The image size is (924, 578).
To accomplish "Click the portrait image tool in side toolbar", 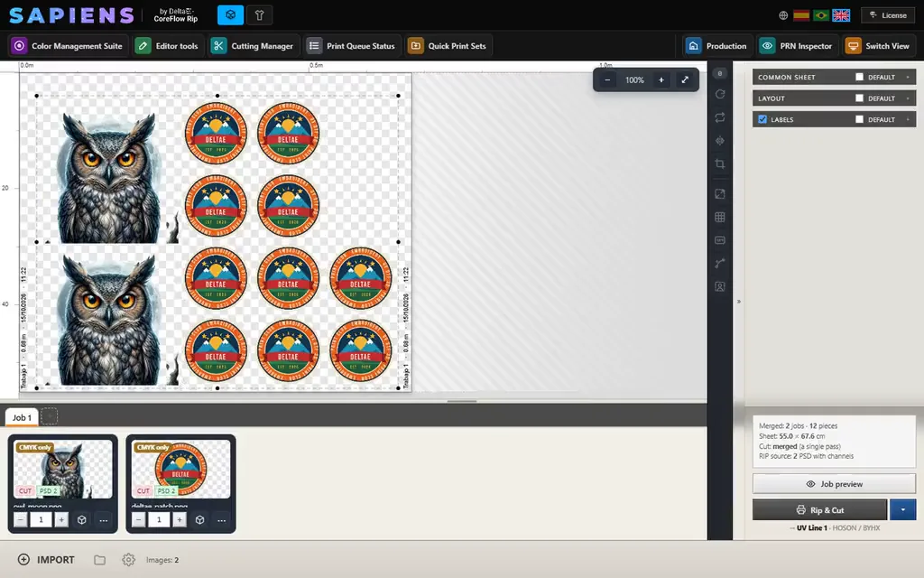I will pos(719,286).
